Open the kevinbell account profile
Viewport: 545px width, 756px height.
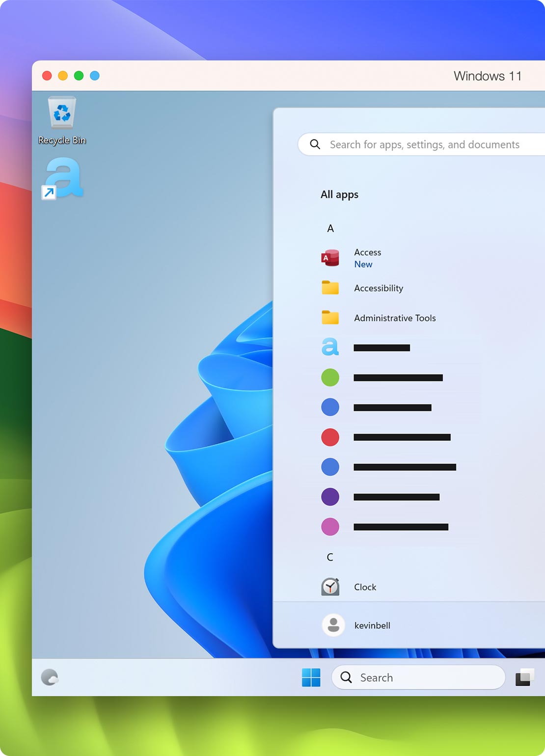[372, 625]
